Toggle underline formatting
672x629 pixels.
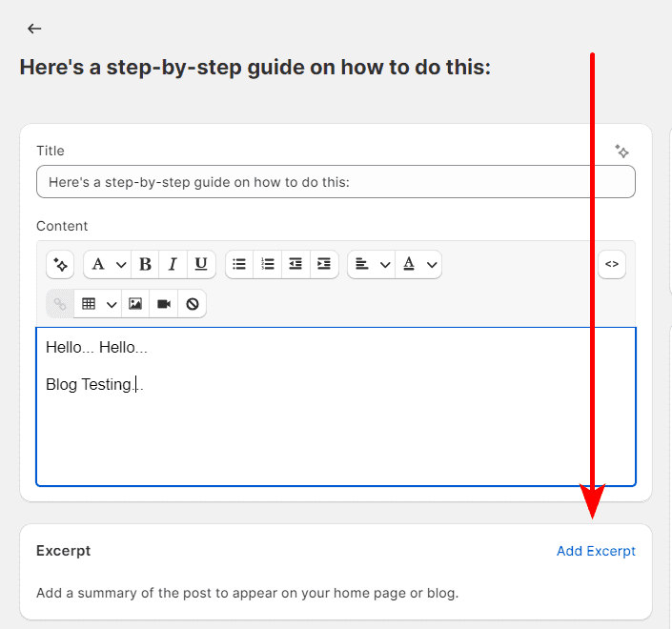point(200,265)
